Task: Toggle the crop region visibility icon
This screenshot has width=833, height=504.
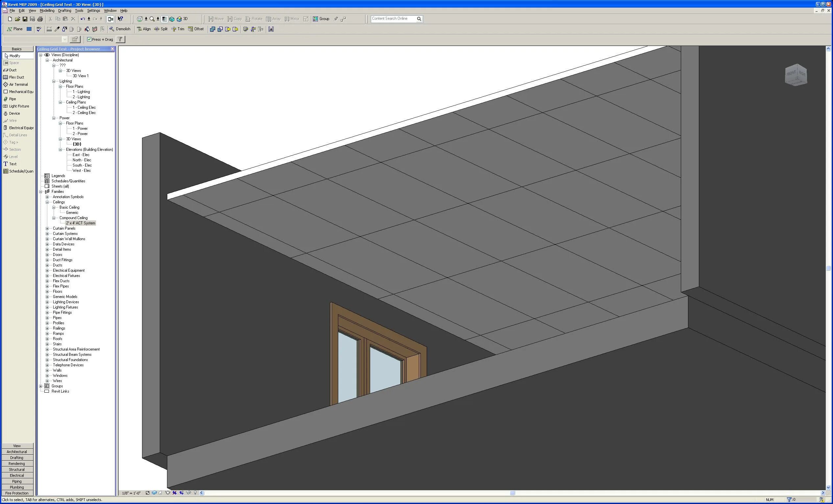Action: (x=181, y=493)
